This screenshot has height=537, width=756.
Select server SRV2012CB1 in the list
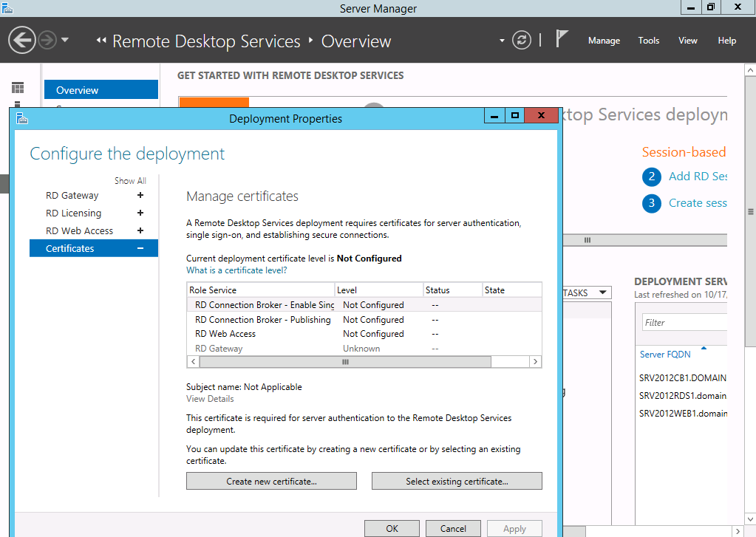(682, 378)
